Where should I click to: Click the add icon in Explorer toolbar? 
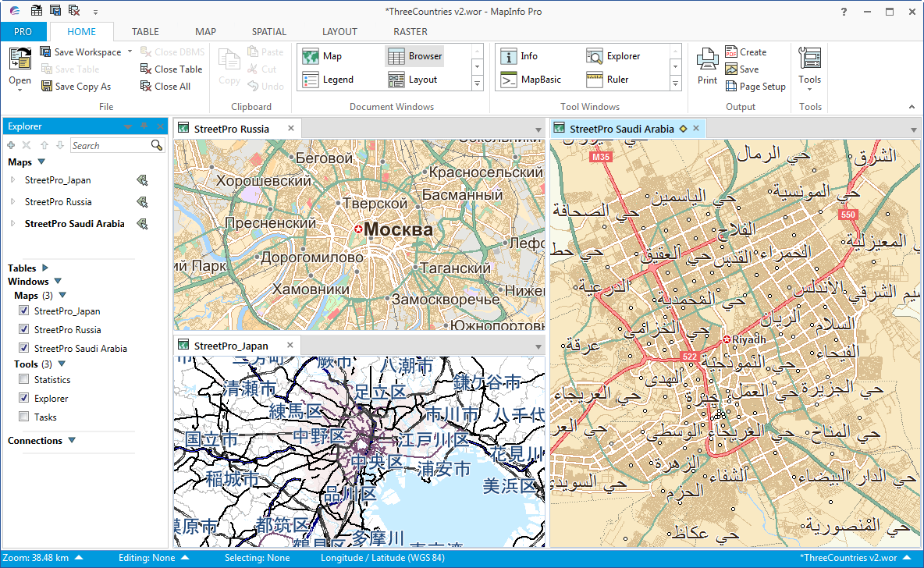click(11, 145)
